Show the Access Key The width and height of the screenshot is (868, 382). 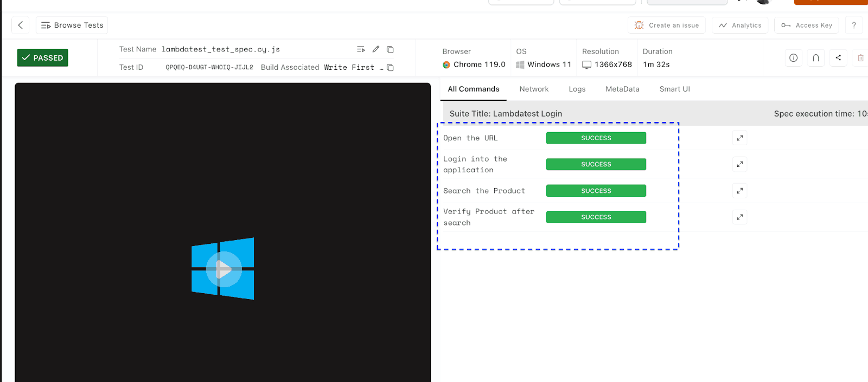tap(807, 25)
